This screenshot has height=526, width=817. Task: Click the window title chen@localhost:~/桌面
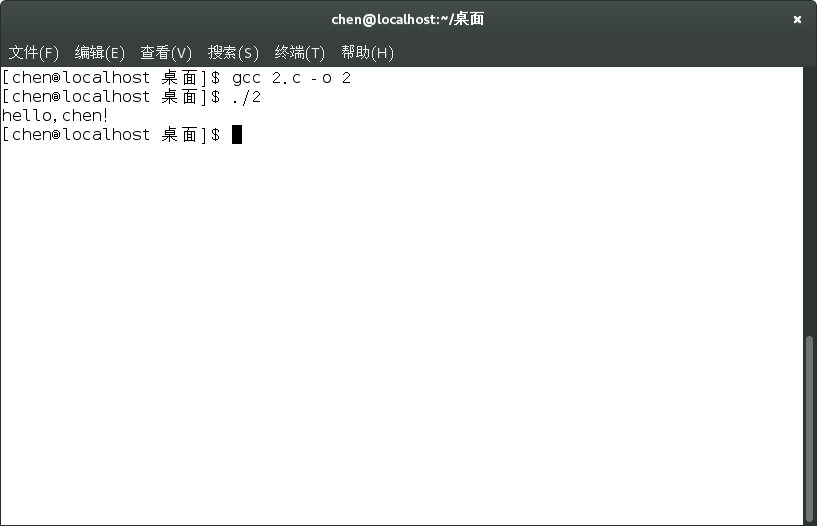[408, 20]
